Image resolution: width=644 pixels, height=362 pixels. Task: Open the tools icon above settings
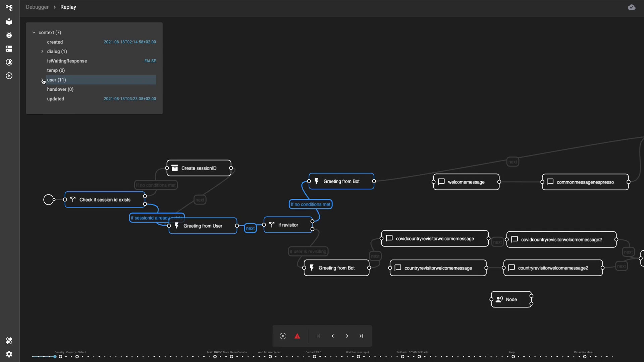click(9, 341)
